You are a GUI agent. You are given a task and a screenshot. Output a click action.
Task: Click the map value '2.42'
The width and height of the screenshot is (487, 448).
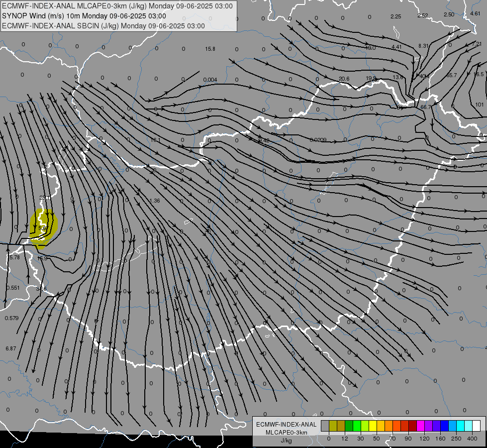[x=264, y=140]
